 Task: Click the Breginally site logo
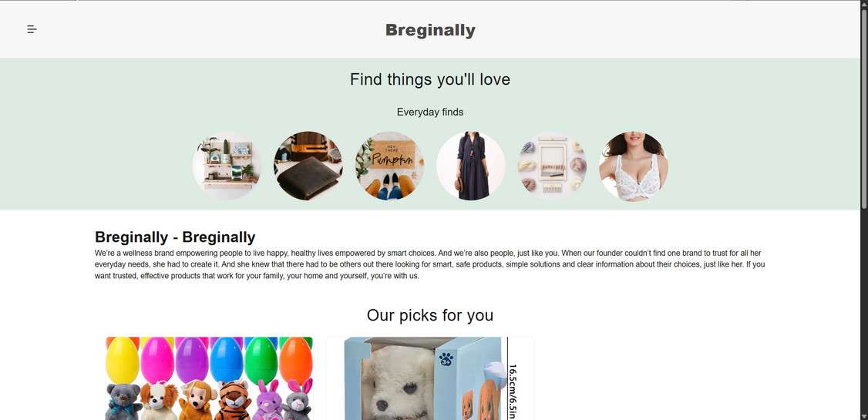(x=430, y=30)
